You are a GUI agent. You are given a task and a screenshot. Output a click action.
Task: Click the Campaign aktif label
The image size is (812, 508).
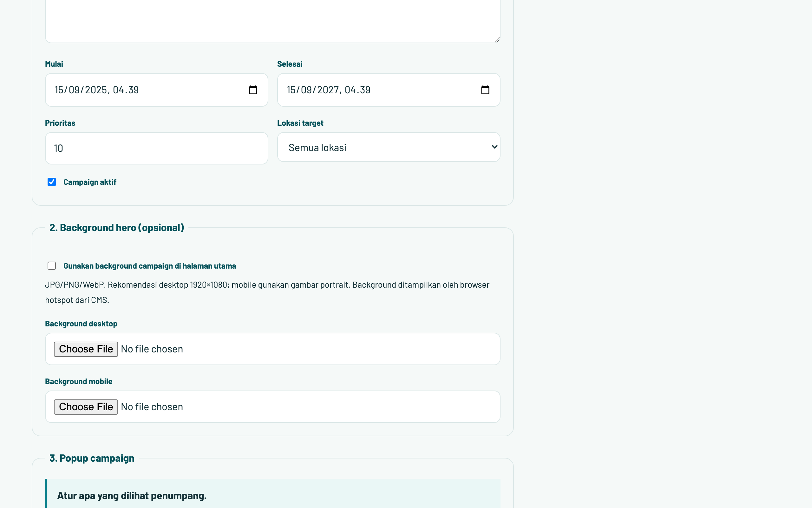tap(89, 182)
